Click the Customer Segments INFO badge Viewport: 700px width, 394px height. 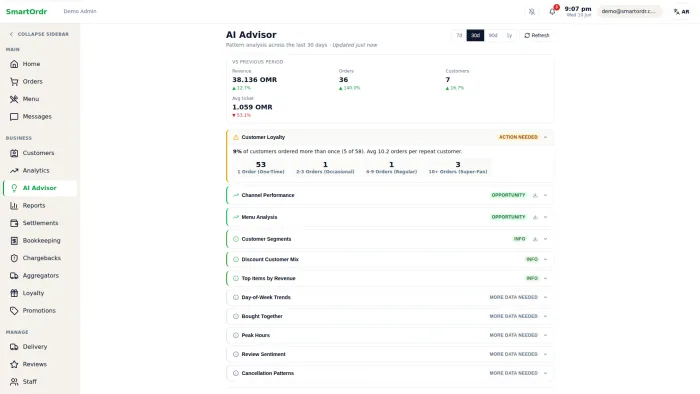coord(519,239)
